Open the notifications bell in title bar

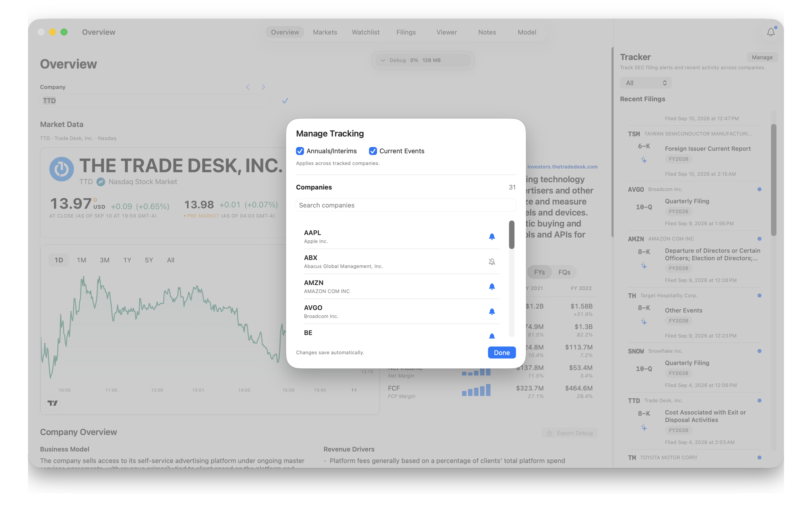coord(770,32)
